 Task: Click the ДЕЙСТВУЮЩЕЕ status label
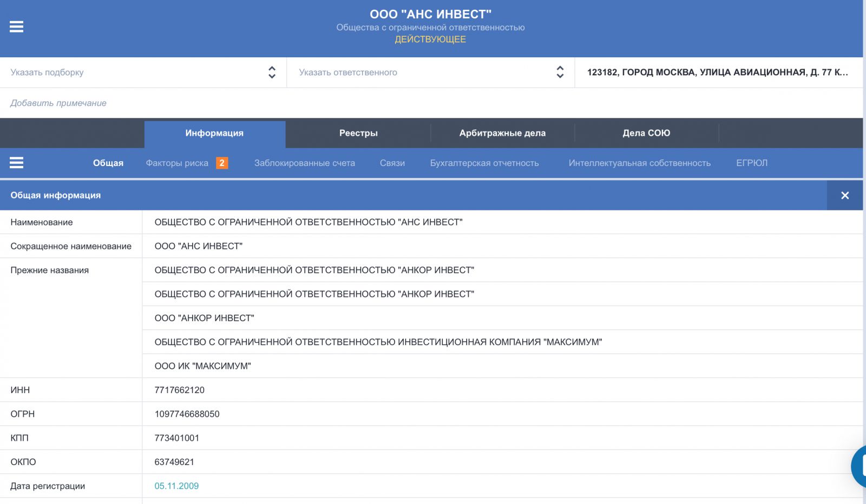click(430, 39)
